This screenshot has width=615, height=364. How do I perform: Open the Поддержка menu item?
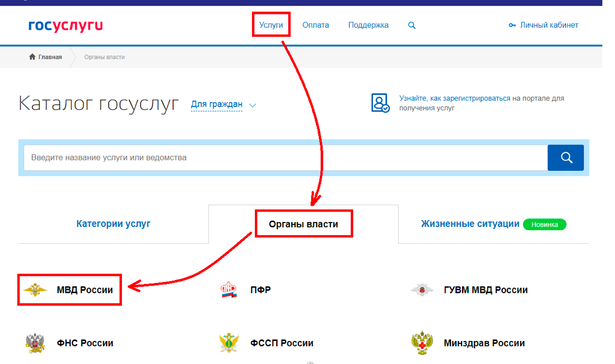click(x=368, y=25)
